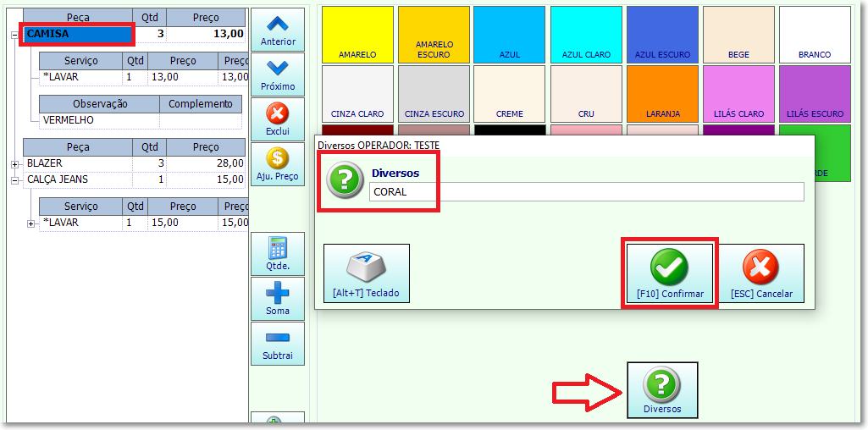Click the Complemento column header
The height and width of the screenshot is (430, 868).
click(x=201, y=103)
